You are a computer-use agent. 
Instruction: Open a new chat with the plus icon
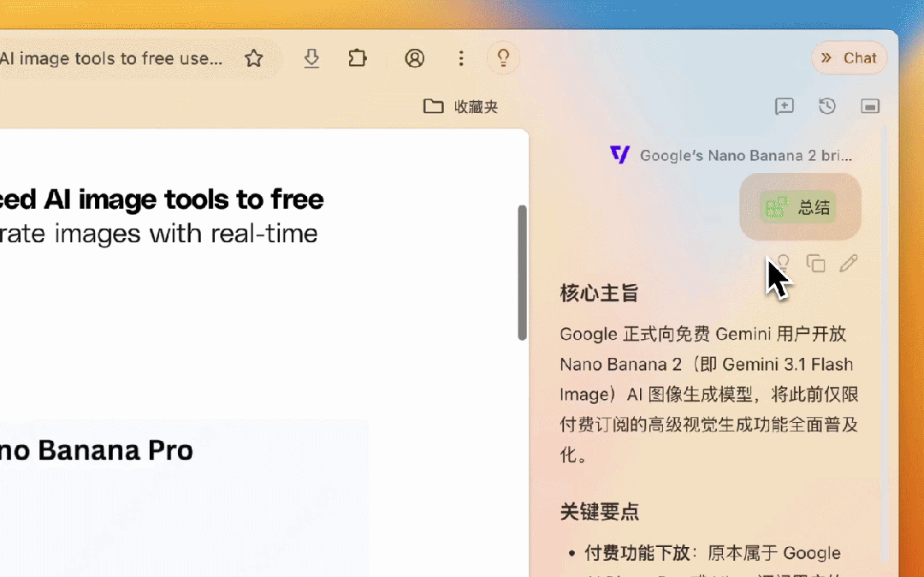coord(785,106)
